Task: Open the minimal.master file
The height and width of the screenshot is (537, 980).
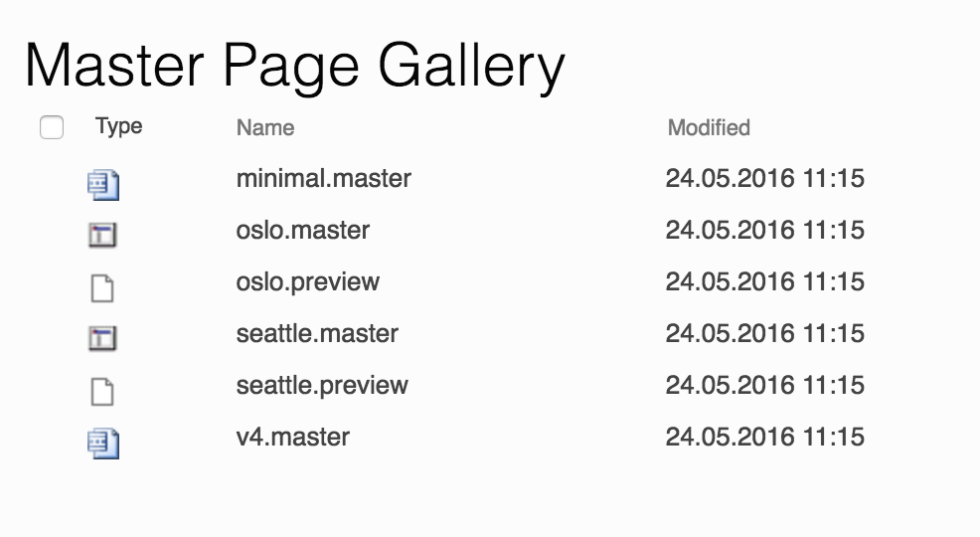Action: [324, 179]
